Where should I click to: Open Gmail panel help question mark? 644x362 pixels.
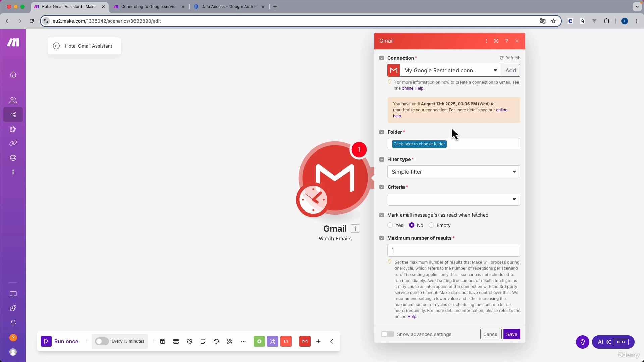coord(507,41)
